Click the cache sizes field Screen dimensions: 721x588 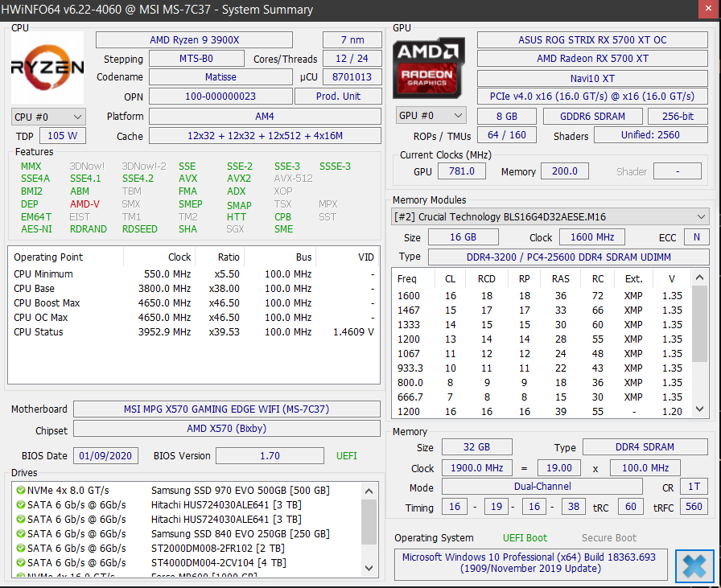[x=265, y=136]
